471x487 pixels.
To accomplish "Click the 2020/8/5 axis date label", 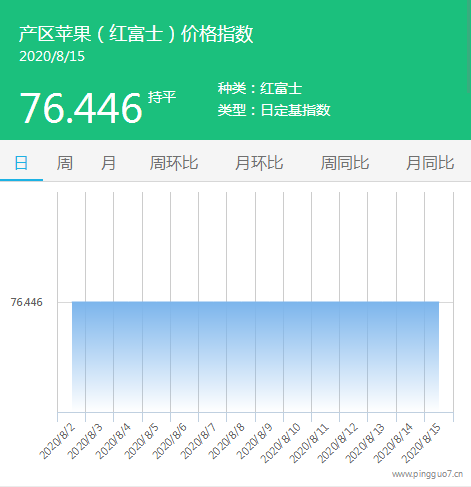I will tap(141, 441).
